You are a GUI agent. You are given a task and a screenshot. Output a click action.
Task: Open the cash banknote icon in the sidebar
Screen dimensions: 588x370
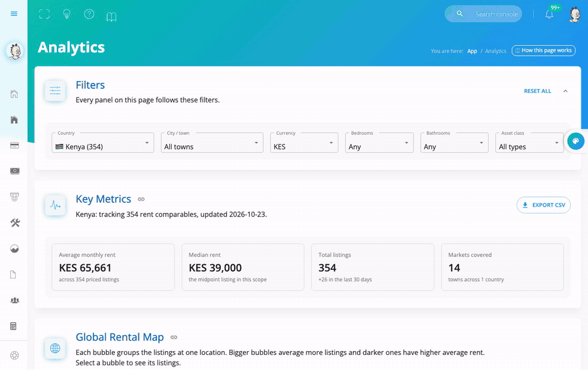[14, 171]
